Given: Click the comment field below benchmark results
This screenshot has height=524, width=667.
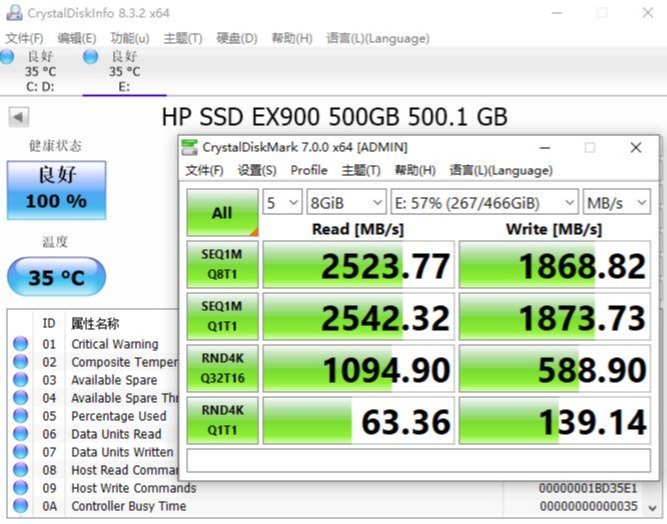Looking at the screenshot, I should (418, 460).
